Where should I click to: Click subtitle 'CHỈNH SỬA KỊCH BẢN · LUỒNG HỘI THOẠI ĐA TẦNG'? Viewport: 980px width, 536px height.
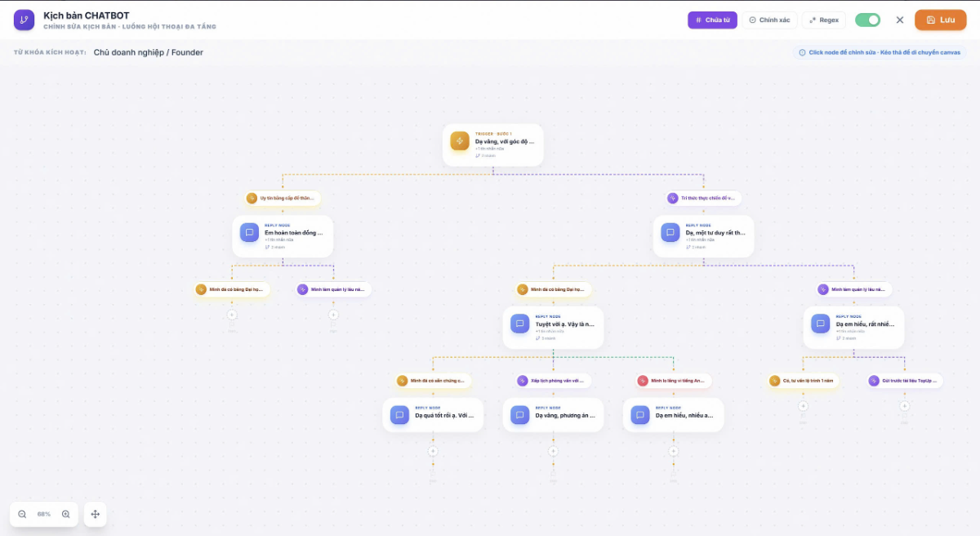(130, 27)
